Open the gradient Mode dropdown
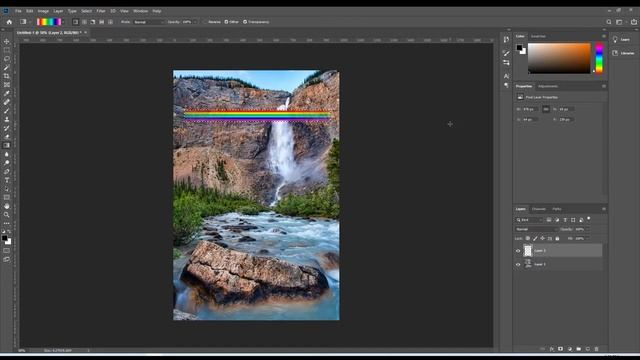The image size is (640, 360). pos(148,22)
